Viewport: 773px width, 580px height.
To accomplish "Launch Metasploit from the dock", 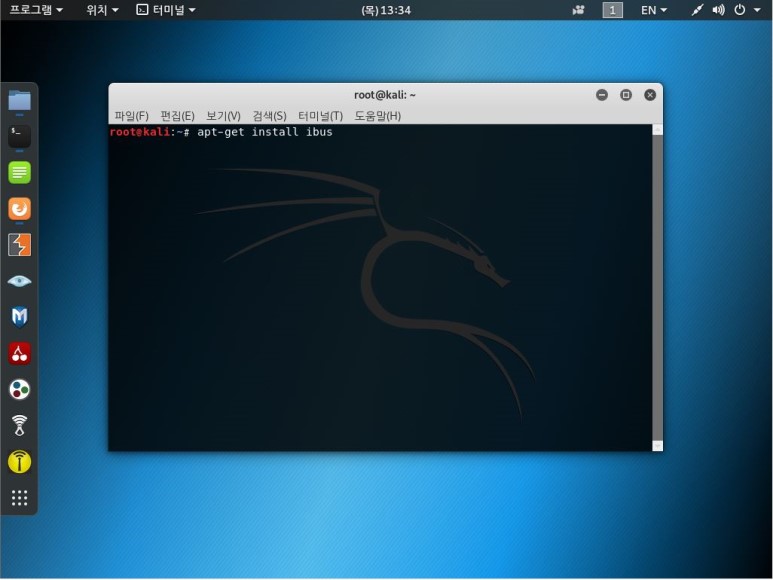I will coord(20,317).
